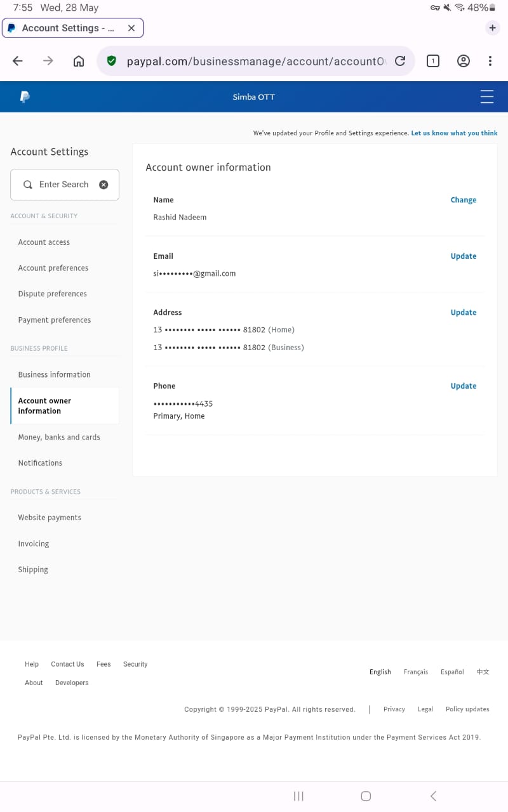Open the hamburger menu icon
The image size is (508, 812).
point(487,97)
